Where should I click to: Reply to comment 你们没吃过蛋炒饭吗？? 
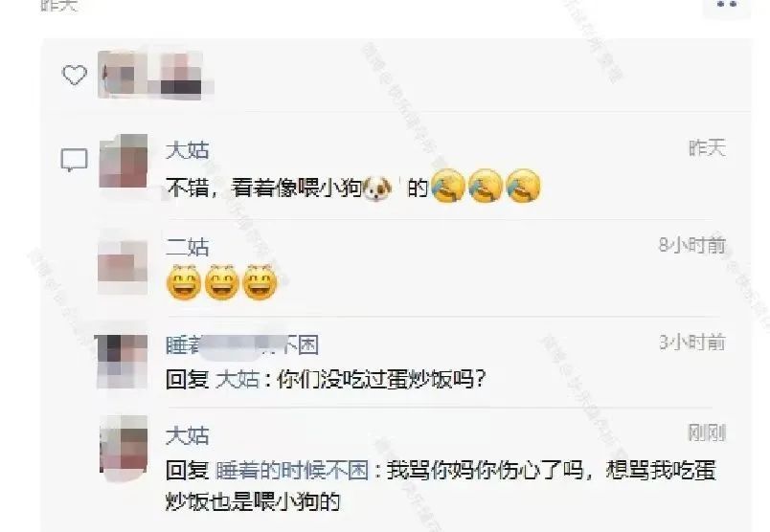(x=326, y=379)
